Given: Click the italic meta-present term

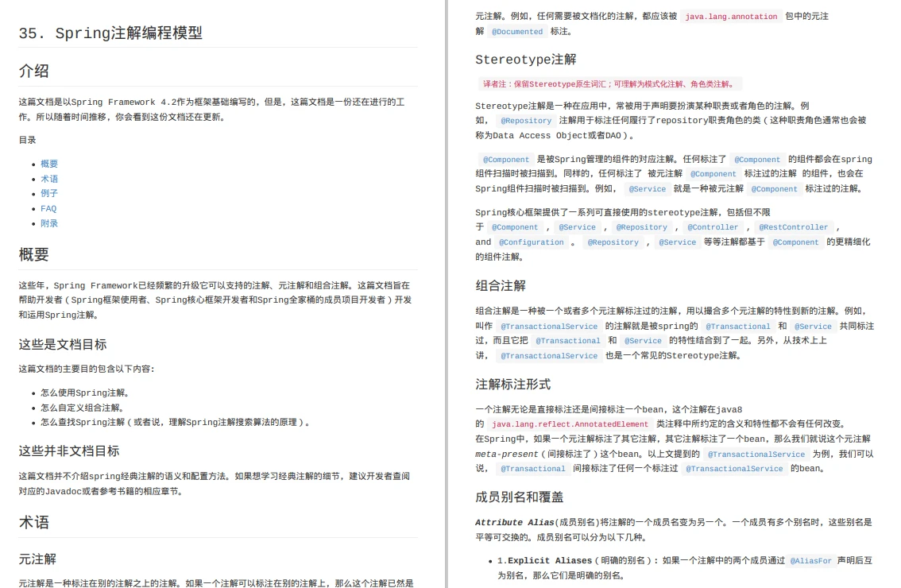Looking at the screenshot, I should pyautogui.click(x=507, y=454).
